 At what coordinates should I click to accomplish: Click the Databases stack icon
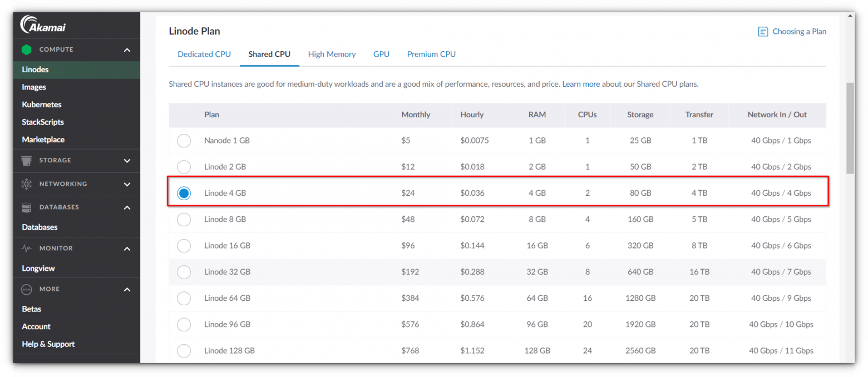26,207
